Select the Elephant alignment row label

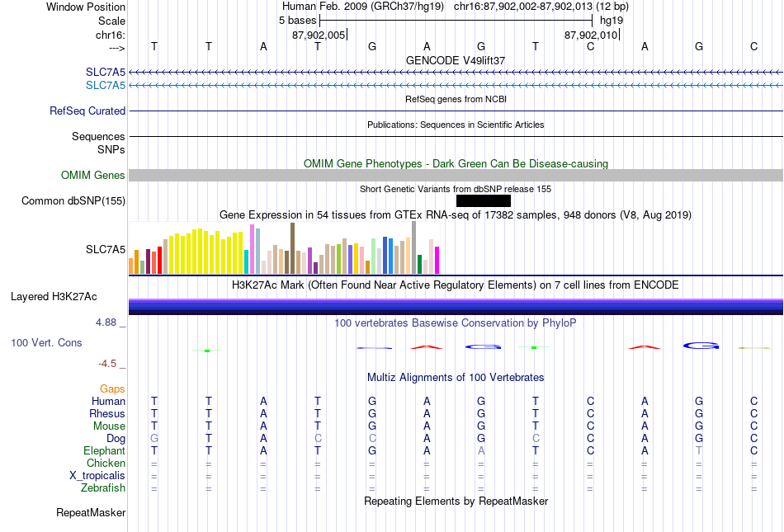coord(105,450)
